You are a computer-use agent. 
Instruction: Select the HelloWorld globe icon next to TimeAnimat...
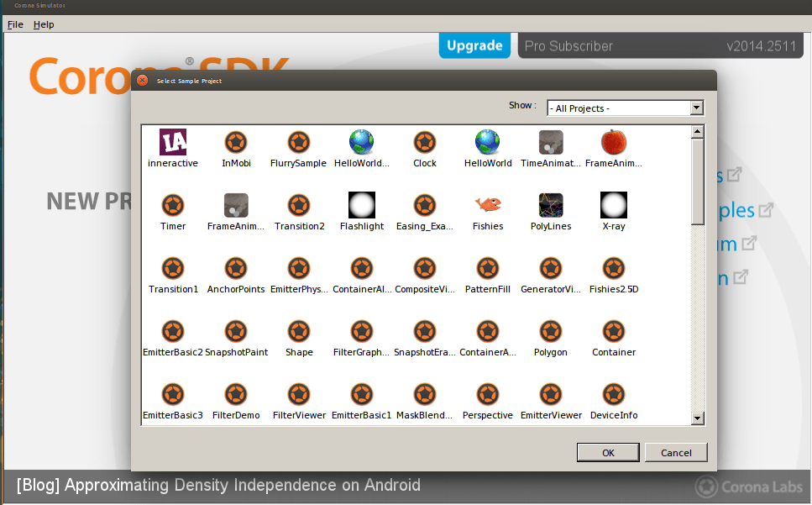click(x=488, y=142)
